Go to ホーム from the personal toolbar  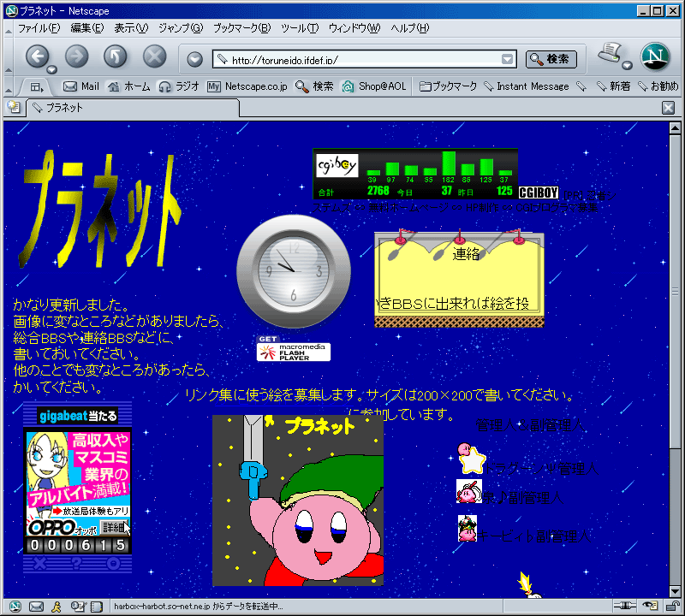129,86
